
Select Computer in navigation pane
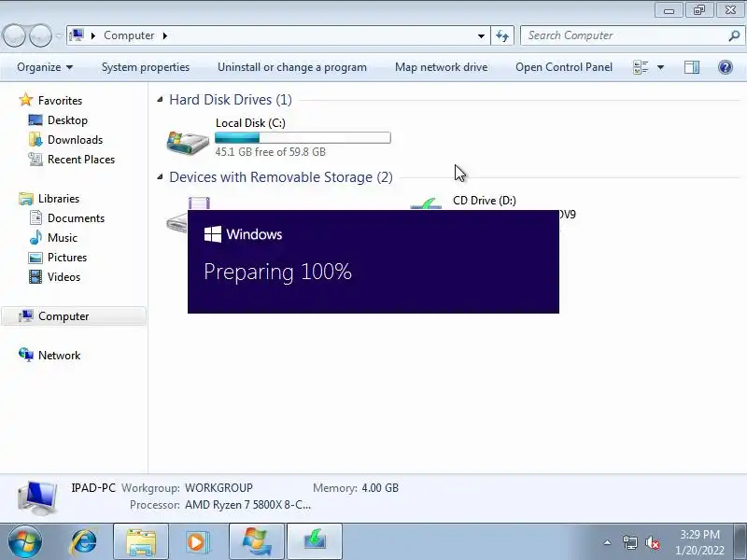click(x=74, y=316)
